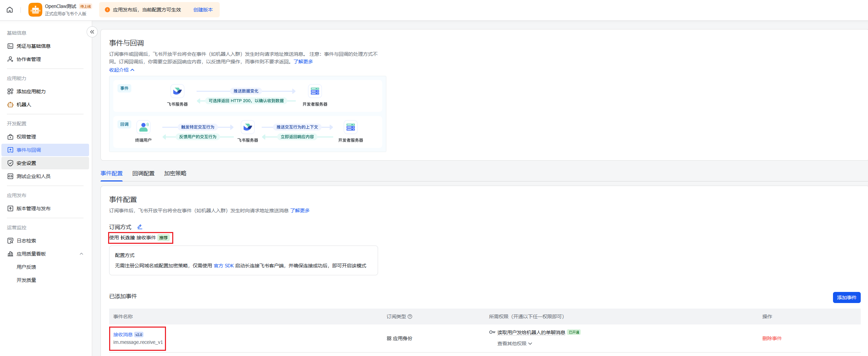Click the OpenClaw测试 robot app icon

click(x=35, y=10)
